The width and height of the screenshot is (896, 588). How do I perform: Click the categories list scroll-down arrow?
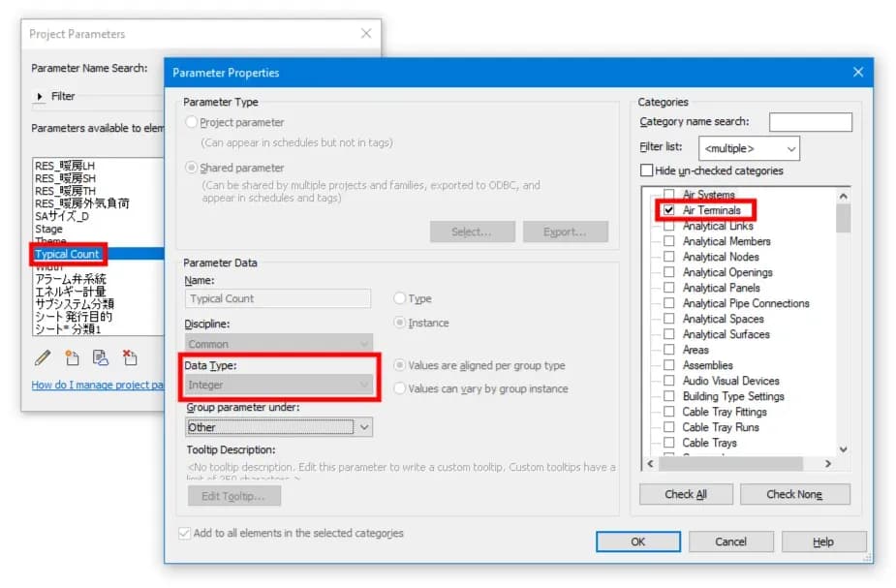point(844,449)
